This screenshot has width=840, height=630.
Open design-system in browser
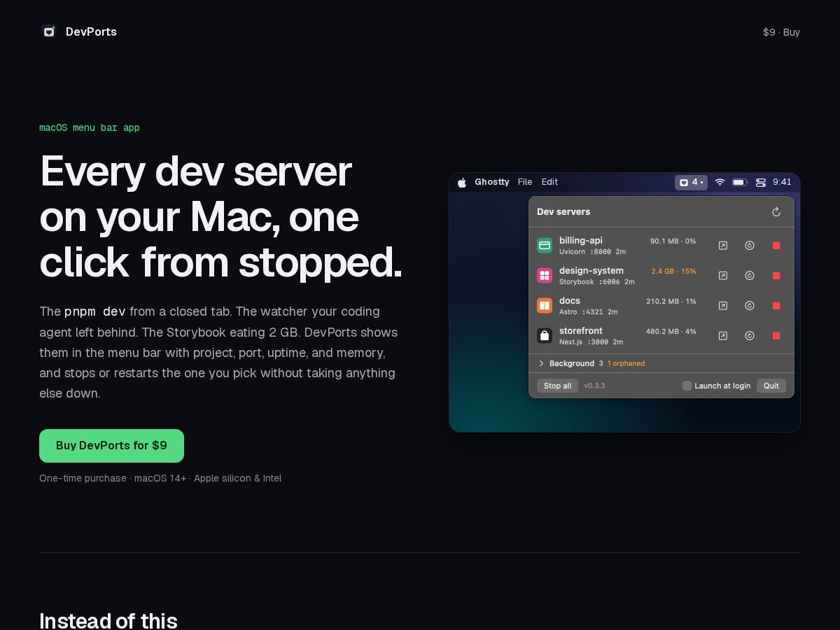(x=723, y=275)
